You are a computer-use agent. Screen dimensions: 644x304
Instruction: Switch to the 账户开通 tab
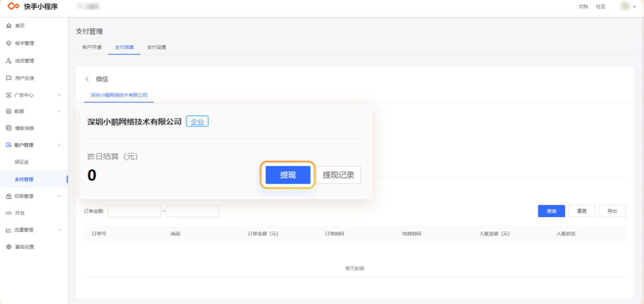[x=92, y=47]
